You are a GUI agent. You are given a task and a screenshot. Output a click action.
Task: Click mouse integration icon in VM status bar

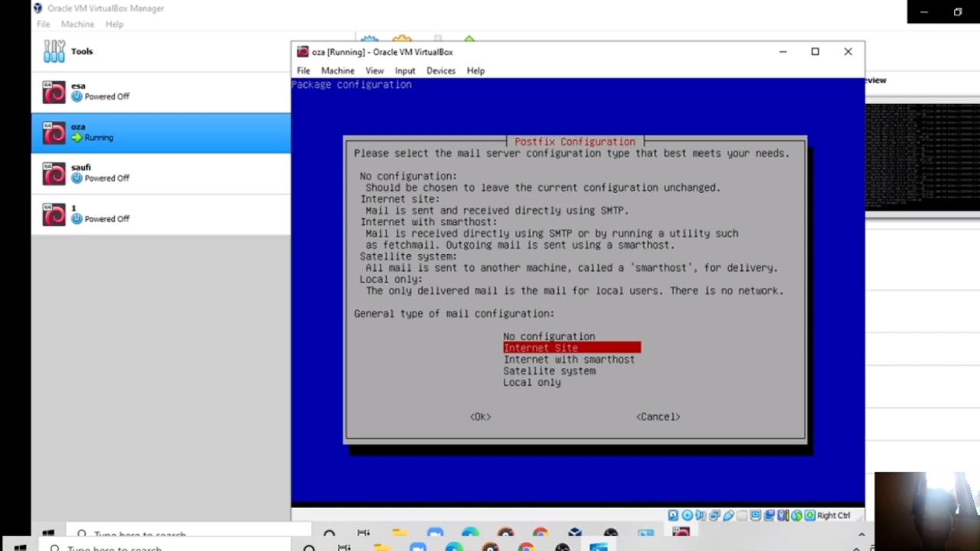(796, 515)
